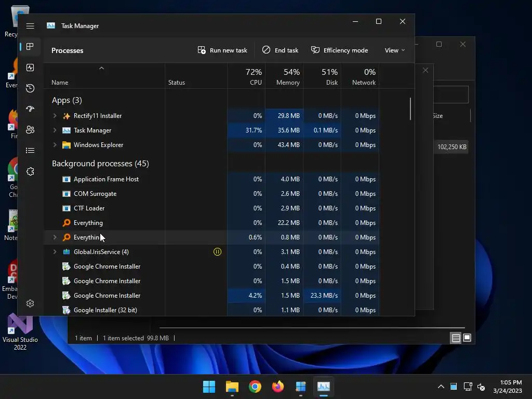Click Windows Explorer's 43.4 MB memory cell
Screen dimensions: 532x399
(x=284, y=145)
